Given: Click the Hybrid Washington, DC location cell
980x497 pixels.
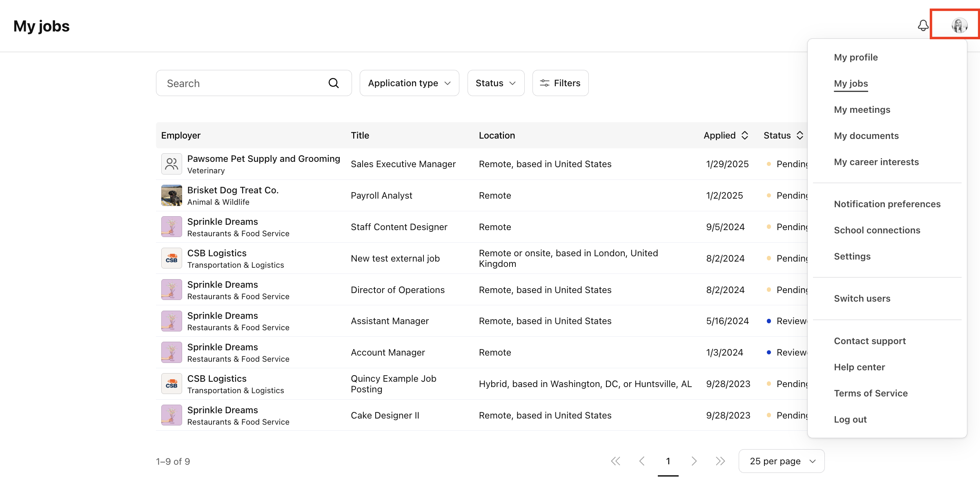Looking at the screenshot, I should [585, 384].
